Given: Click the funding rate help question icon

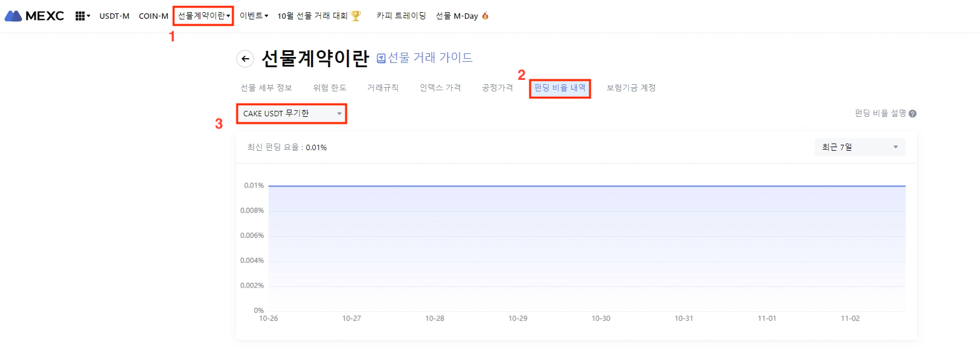Looking at the screenshot, I should tap(912, 114).
